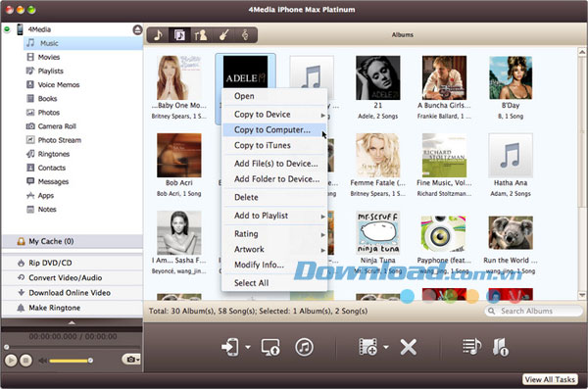Open Convert Video/Audio tool

tap(72, 278)
